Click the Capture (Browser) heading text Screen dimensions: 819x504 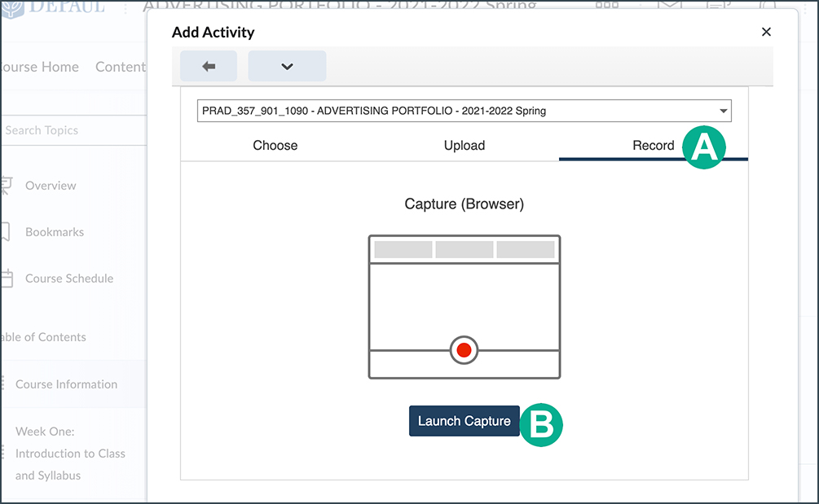(x=465, y=204)
